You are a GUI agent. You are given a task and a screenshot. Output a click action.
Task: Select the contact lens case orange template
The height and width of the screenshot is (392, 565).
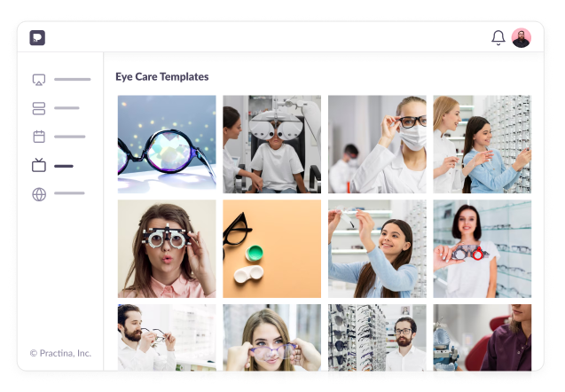pos(271,248)
